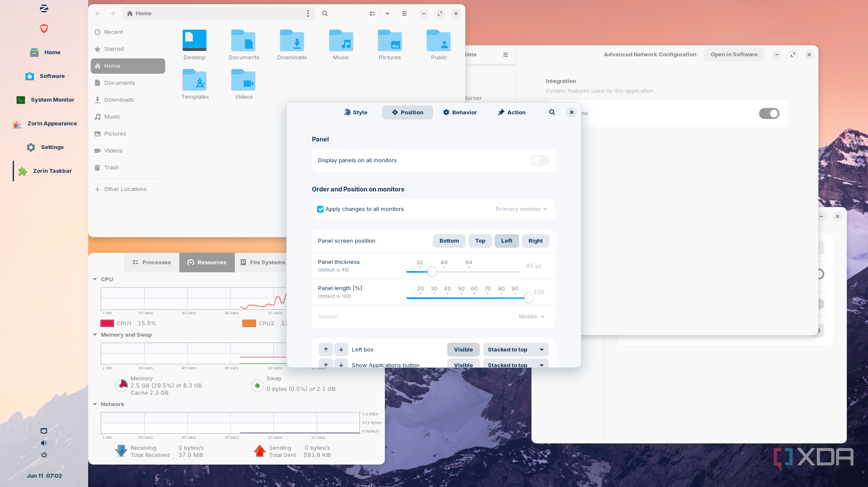This screenshot has height=487, width=868.
Task: Open Software from the side panel
Action: (x=44, y=76)
